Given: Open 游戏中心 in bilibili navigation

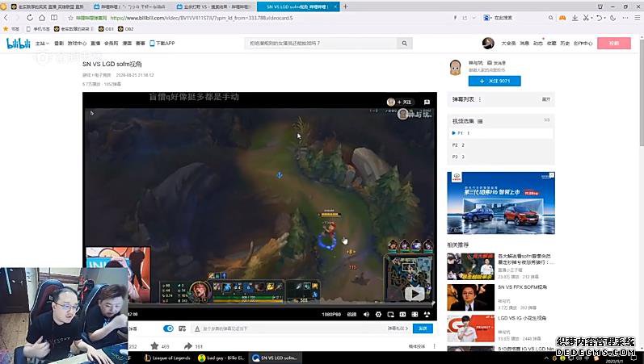Looking at the screenshot, I should coord(77,43).
